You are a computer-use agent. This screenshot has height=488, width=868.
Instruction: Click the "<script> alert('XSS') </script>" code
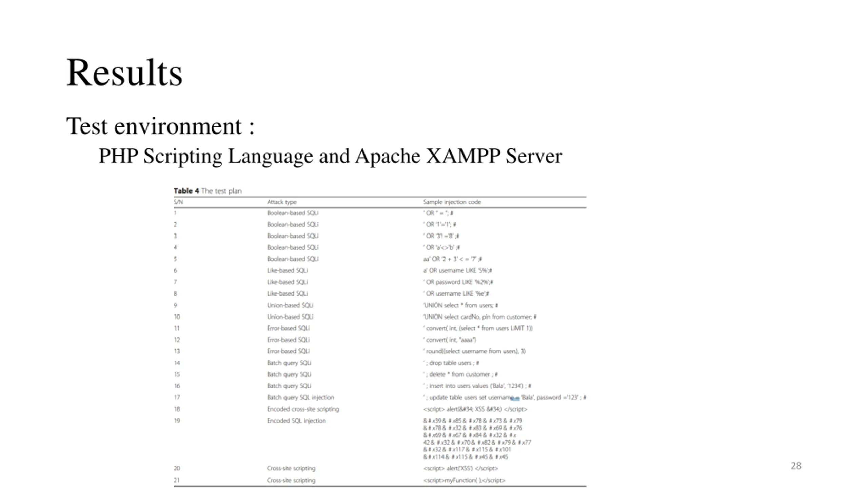tap(460, 468)
